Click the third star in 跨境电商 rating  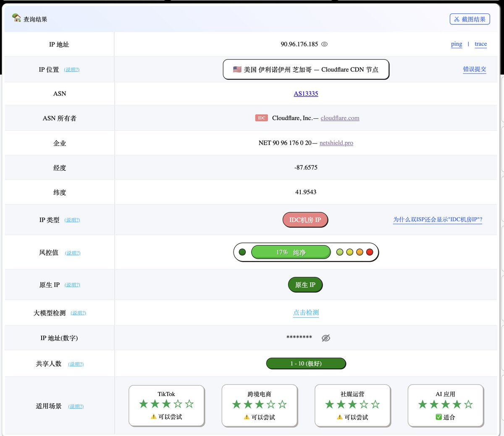click(x=260, y=405)
